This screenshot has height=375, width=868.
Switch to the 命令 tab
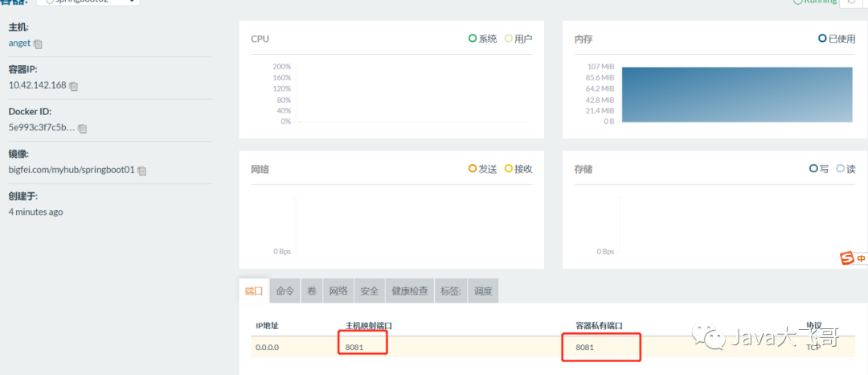[x=285, y=291]
